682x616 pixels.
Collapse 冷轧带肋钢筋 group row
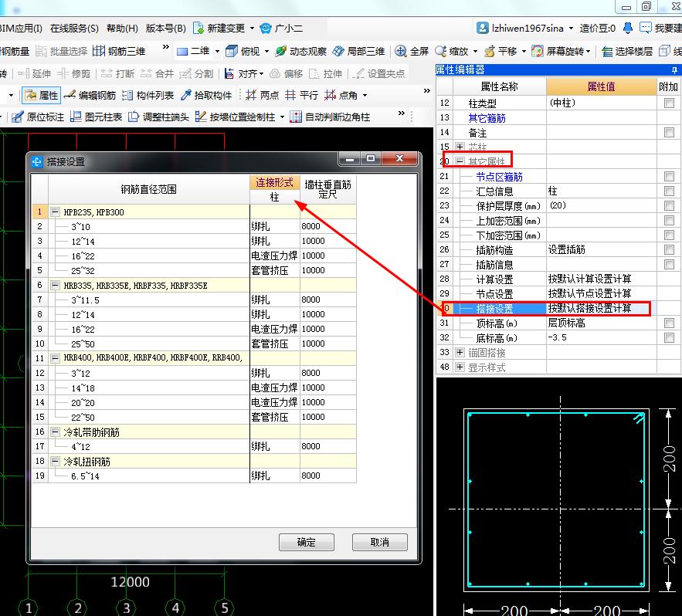[55, 432]
